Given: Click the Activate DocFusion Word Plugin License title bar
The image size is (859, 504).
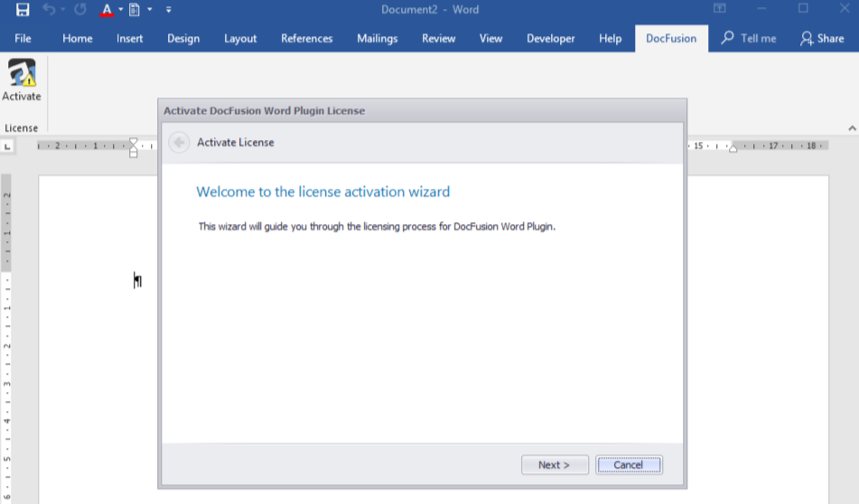Looking at the screenshot, I should pos(422,111).
